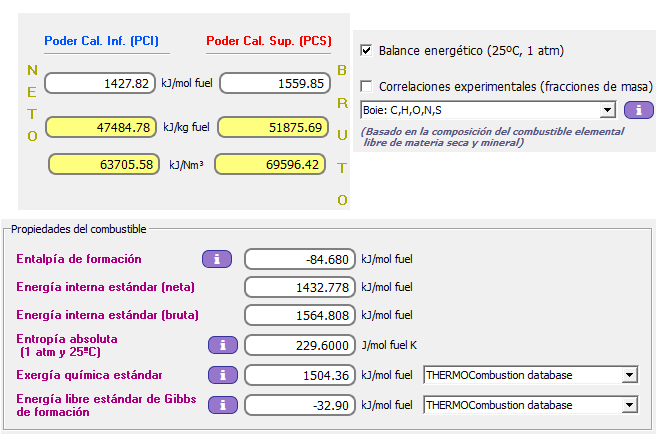The height and width of the screenshot is (435, 664).
Task: Select PCI field showing 1427.82 kJ/mol
Action: pyautogui.click(x=100, y=84)
